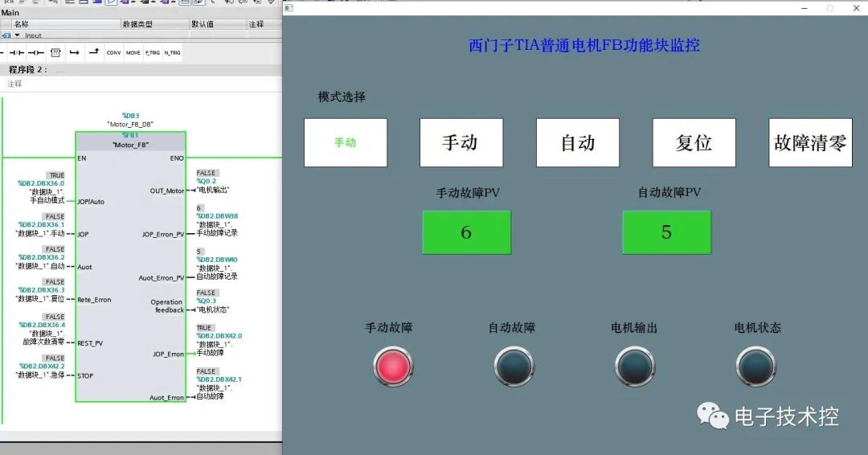The width and height of the screenshot is (868, 455).
Task: Click the EN pin of Motor_FB
Action: click(x=82, y=158)
